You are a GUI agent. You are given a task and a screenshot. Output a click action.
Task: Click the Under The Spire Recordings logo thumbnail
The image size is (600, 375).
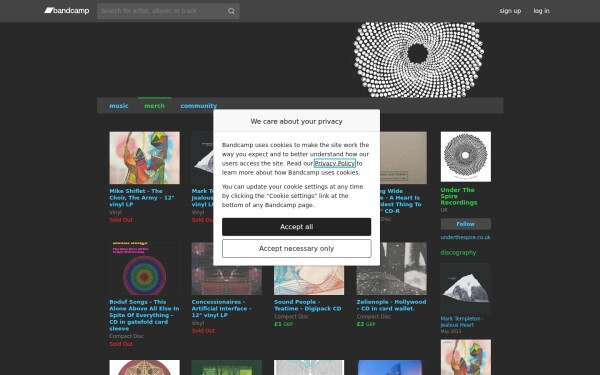(466, 157)
